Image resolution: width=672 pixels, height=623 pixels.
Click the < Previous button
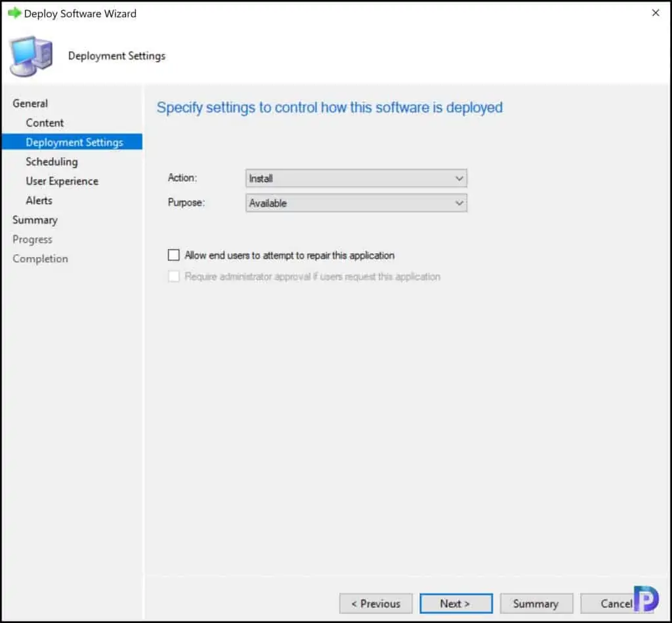tap(376, 603)
